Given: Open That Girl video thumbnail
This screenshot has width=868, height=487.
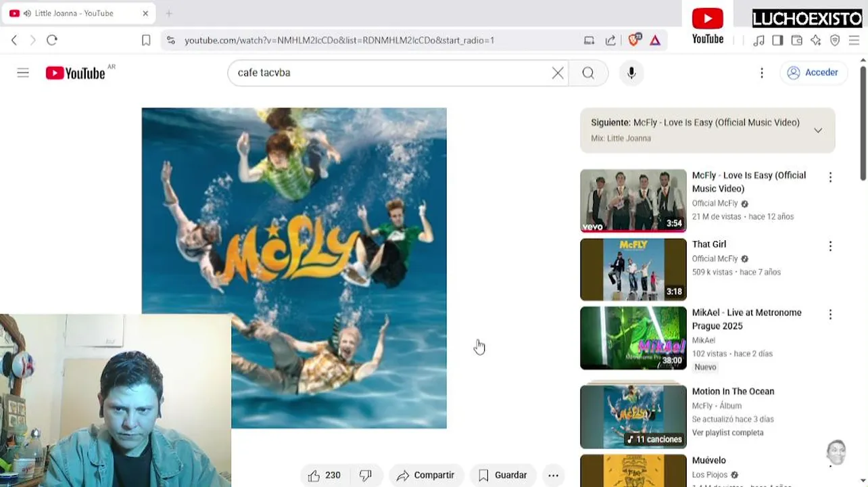Looking at the screenshot, I should click(x=633, y=269).
